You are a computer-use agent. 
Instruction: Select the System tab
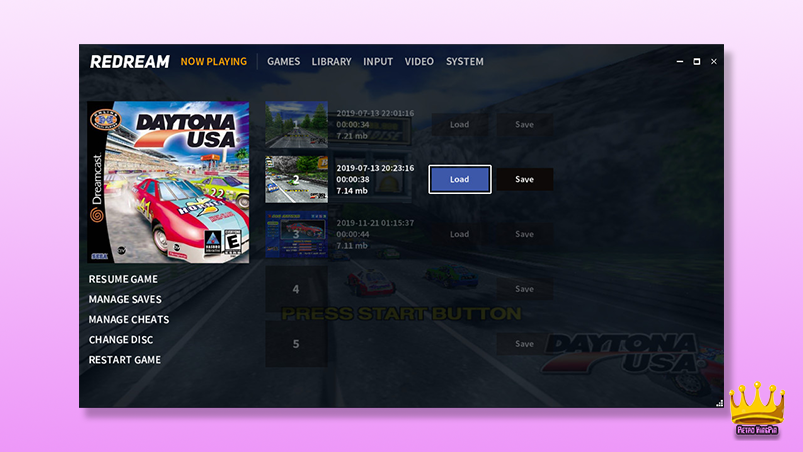pyautogui.click(x=464, y=61)
